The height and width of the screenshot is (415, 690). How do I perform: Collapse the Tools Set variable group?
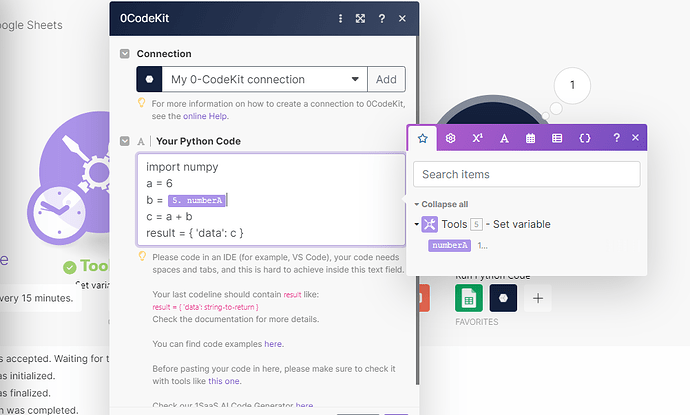[x=417, y=224]
